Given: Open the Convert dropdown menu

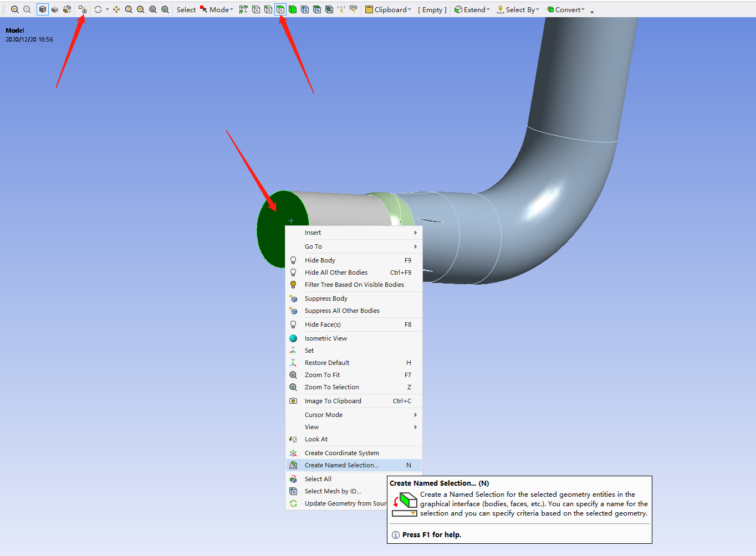Looking at the screenshot, I should [x=566, y=9].
